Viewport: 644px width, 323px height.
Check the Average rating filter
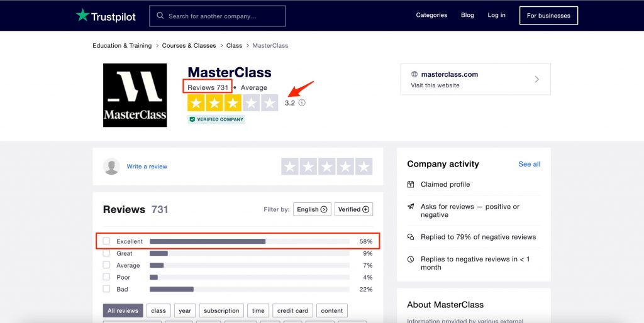[106, 265]
